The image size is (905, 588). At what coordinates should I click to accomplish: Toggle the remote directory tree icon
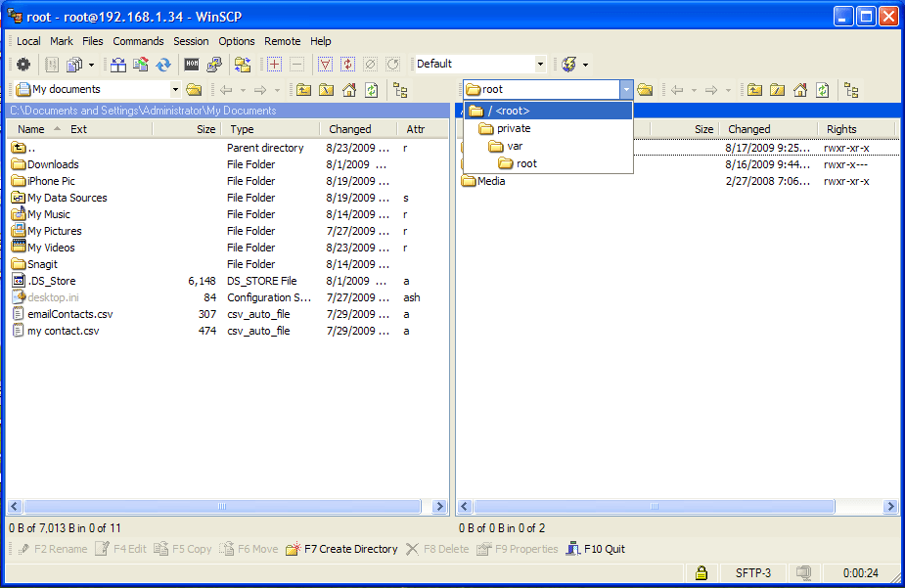click(x=851, y=89)
